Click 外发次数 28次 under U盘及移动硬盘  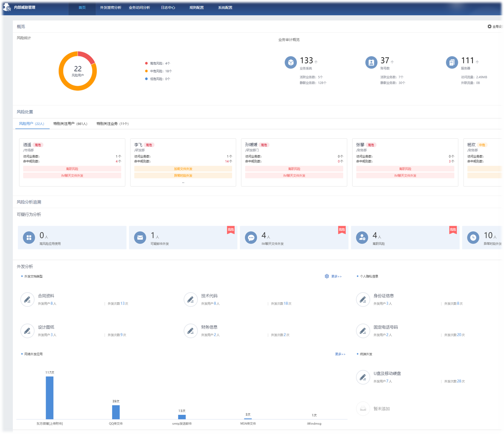(x=455, y=381)
